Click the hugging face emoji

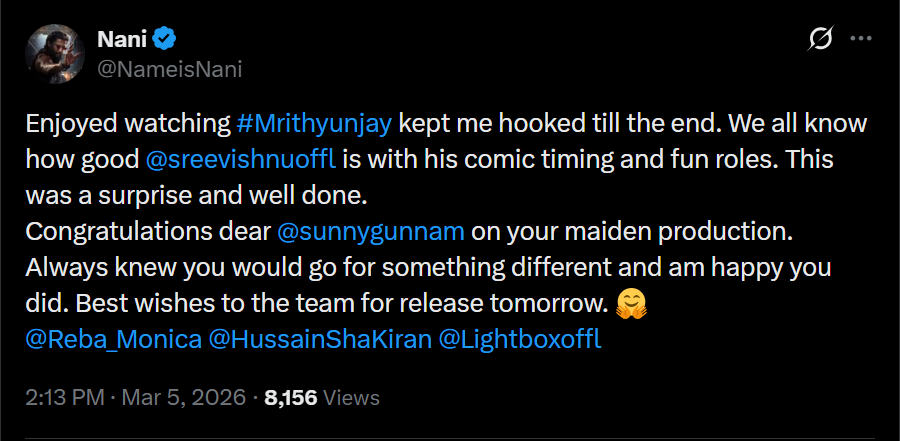point(630,303)
